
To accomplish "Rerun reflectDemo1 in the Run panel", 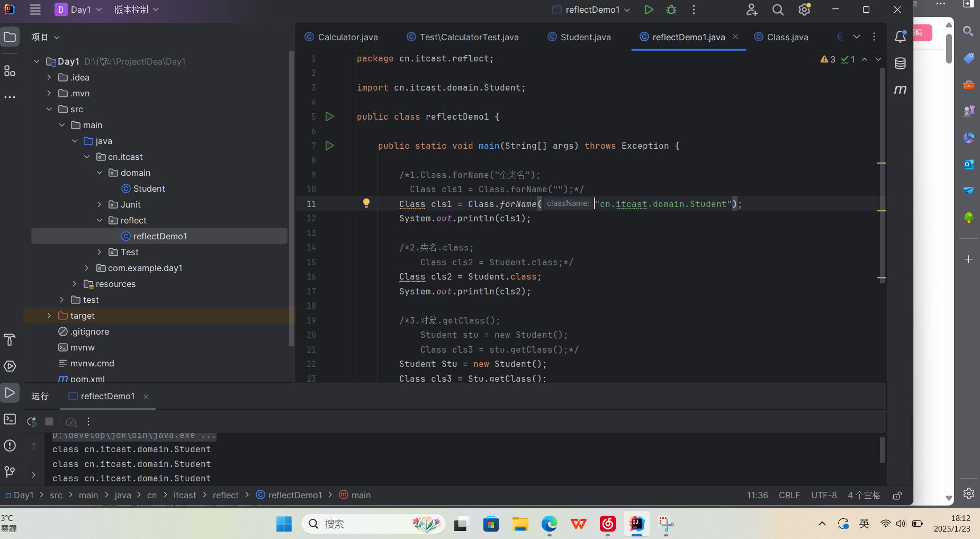I will (x=32, y=421).
